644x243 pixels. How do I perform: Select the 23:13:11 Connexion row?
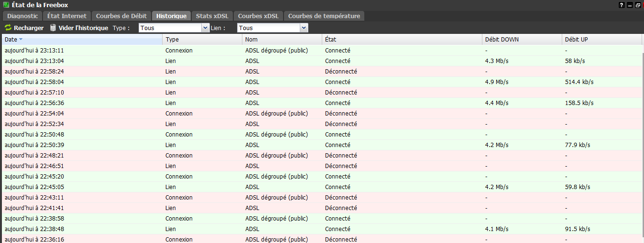coord(191,50)
